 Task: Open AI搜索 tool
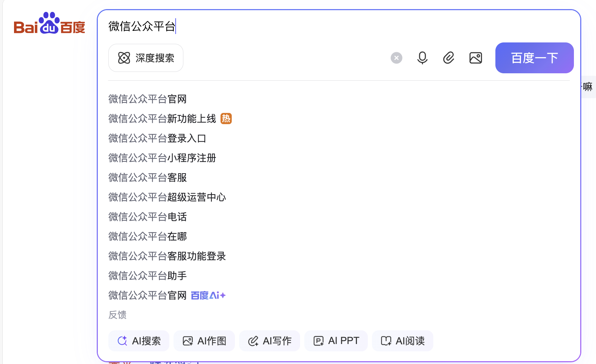[139, 341]
